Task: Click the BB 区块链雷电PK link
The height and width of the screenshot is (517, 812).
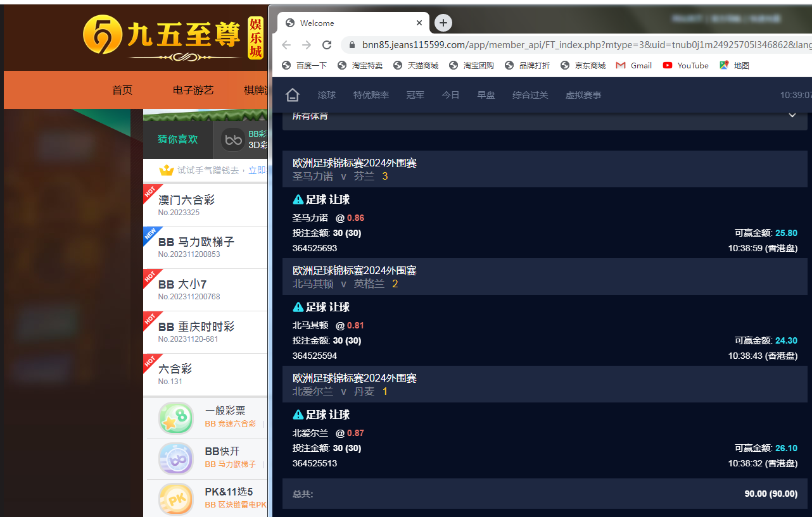Action: [236, 505]
